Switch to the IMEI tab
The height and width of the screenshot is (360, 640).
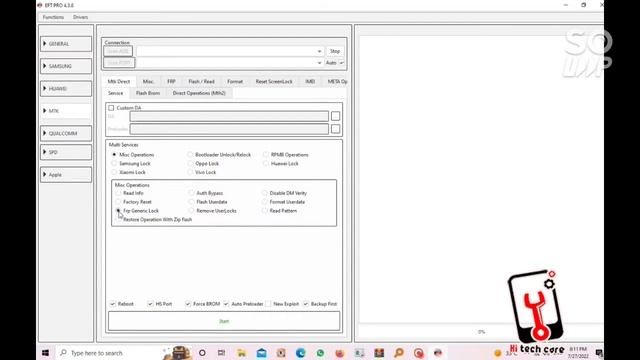[x=310, y=82]
